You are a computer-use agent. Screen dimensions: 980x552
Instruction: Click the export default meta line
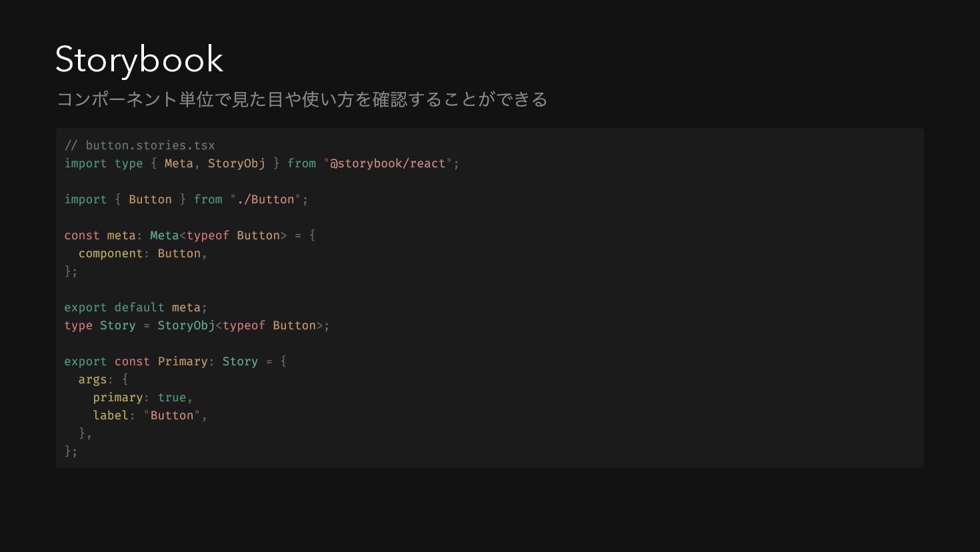point(135,307)
